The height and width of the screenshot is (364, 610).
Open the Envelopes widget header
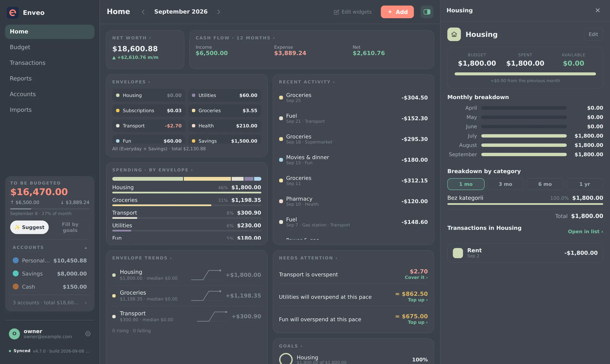(131, 82)
